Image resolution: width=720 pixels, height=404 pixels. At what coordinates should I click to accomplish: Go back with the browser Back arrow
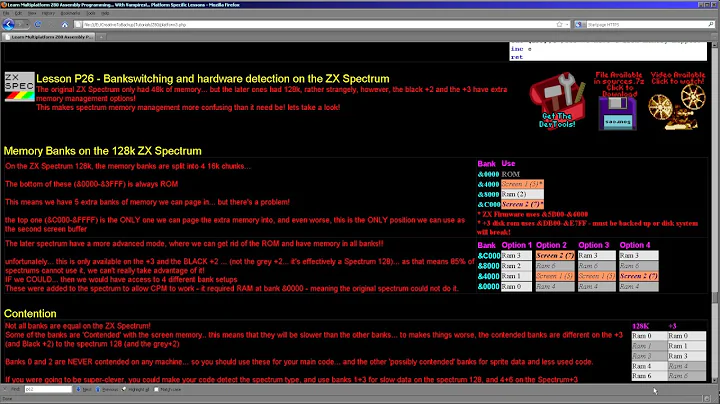tap(8, 24)
